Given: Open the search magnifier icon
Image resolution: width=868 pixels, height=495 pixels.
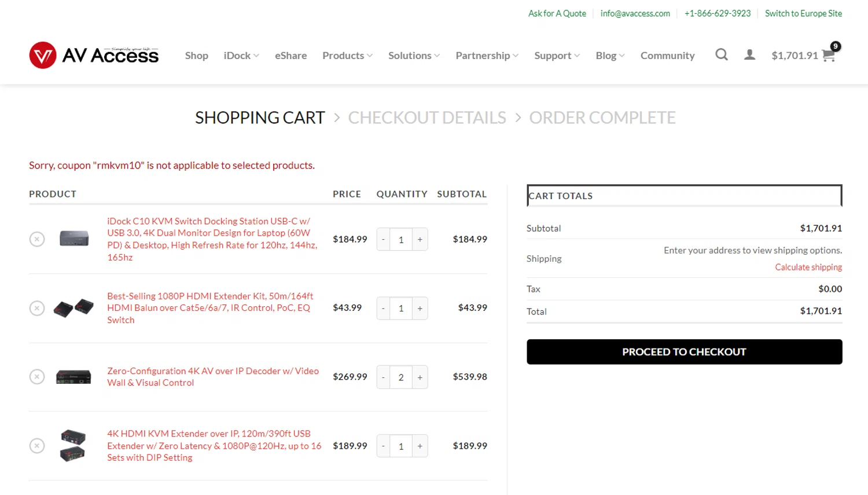Looking at the screenshot, I should pos(721,55).
